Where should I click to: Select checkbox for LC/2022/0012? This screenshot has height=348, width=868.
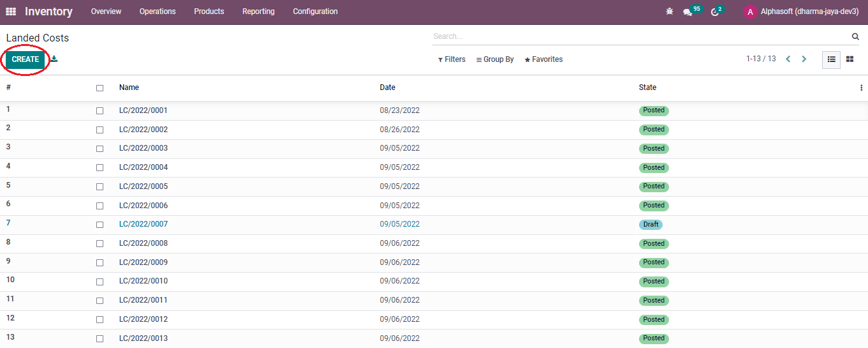99,320
